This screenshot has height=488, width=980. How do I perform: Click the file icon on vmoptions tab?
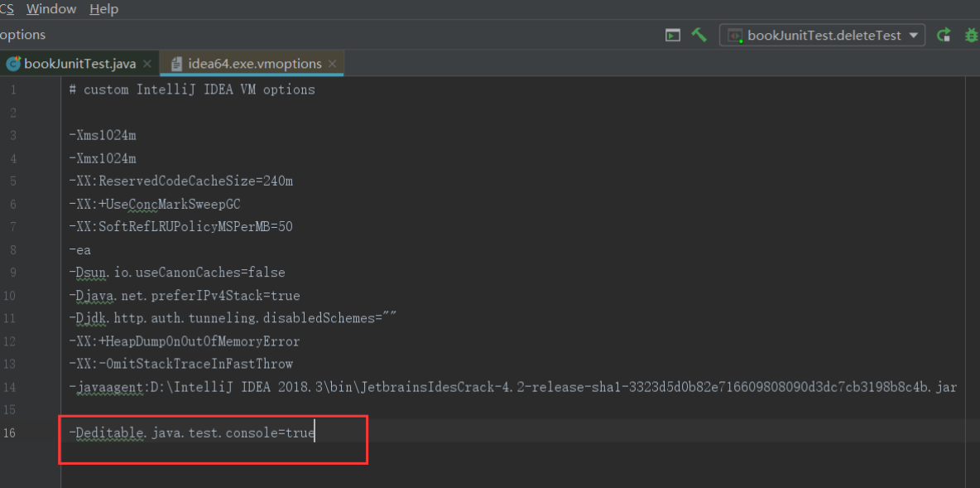[177, 64]
